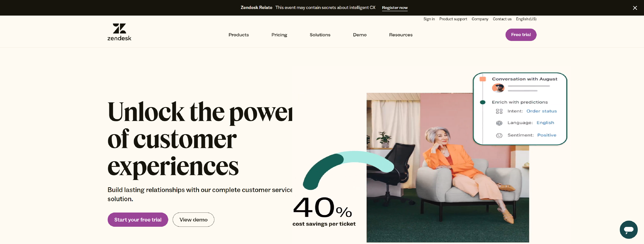The image size is (644, 244).
Task: Go to the Pricing page
Action: 279,35
